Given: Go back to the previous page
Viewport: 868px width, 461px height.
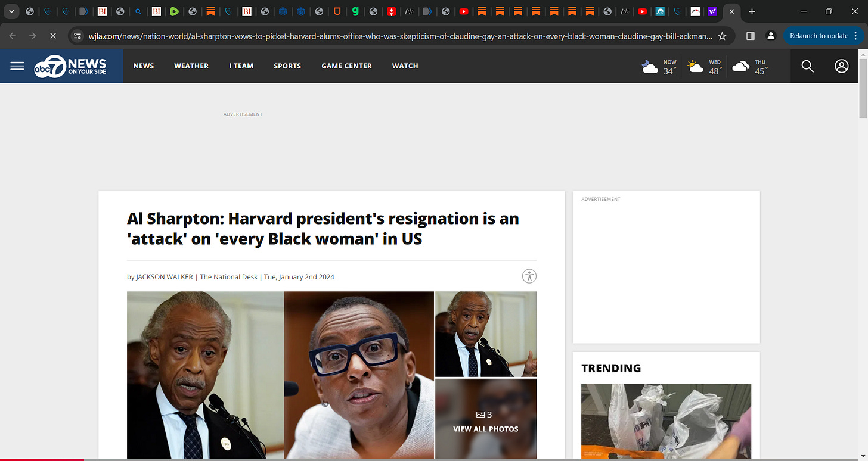Looking at the screenshot, I should [x=13, y=36].
